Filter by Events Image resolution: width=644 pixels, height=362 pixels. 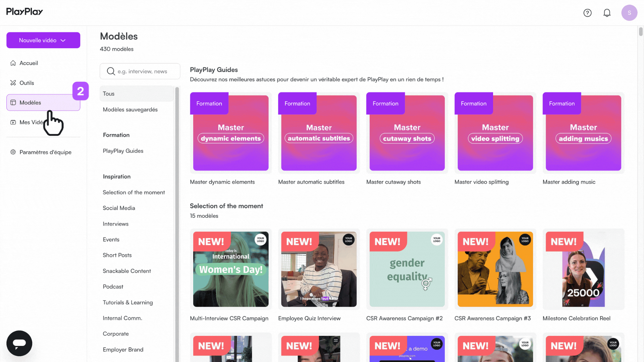click(111, 240)
